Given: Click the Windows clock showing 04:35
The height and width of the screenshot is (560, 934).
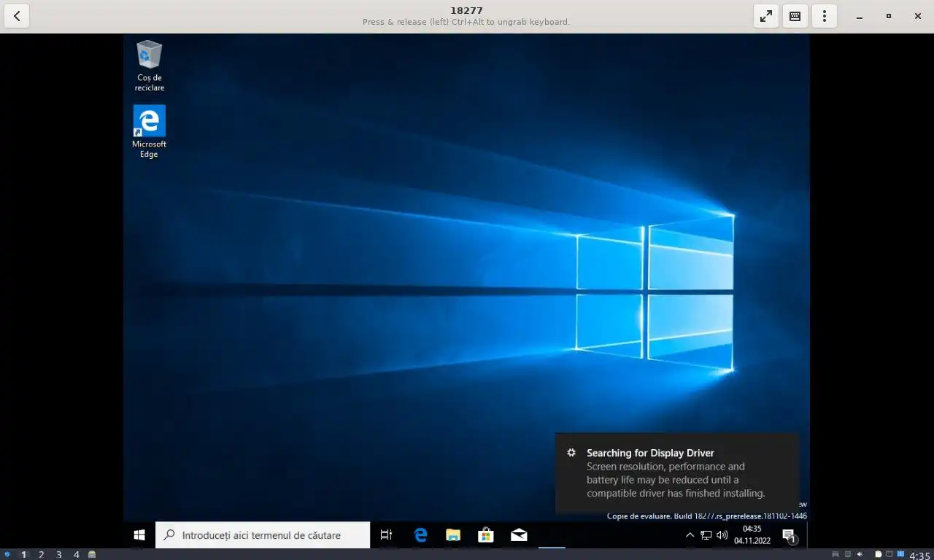Looking at the screenshot, I should [752, 535].
